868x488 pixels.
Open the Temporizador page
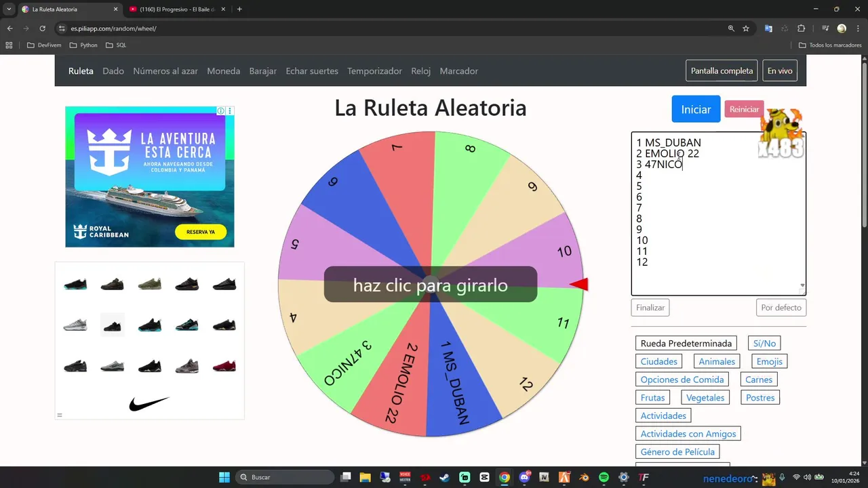pyautogui.click(x=374, y=70)
